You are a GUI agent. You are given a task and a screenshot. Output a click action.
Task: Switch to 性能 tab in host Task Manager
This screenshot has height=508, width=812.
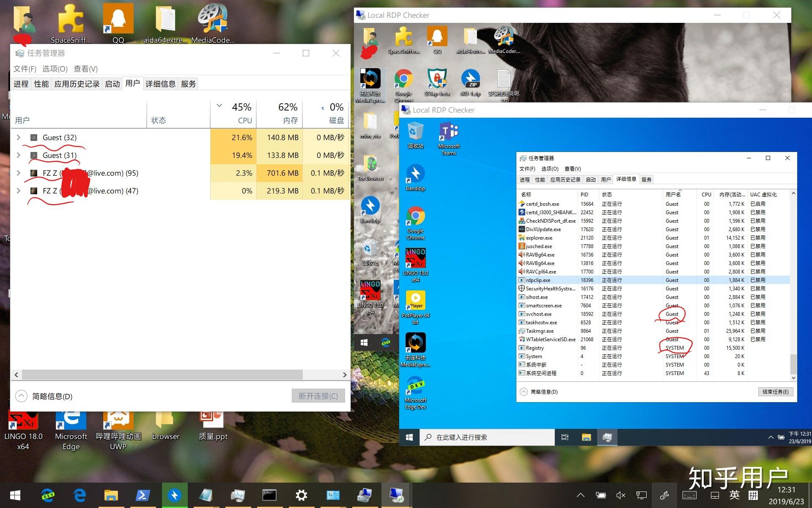[41, 84]
